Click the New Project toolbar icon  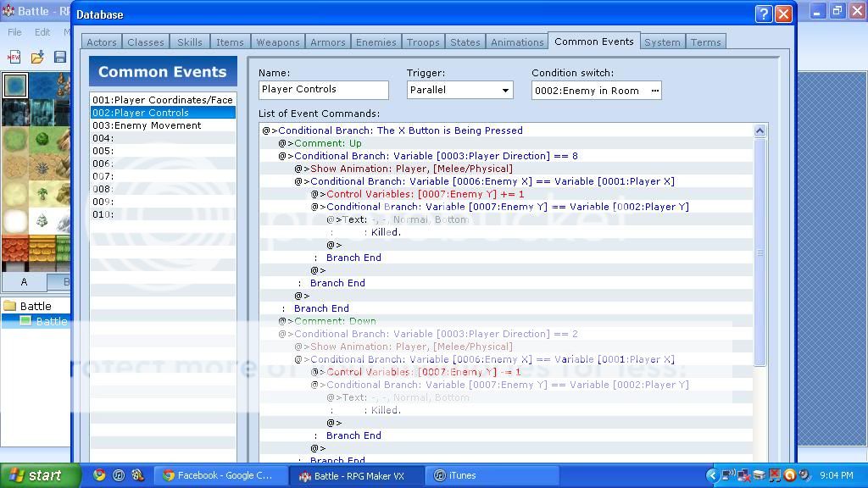point(14,57)
